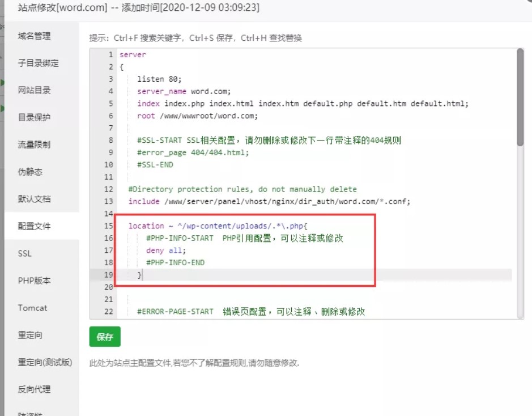Click line number 15 in the gutter
Viewport: 532px width, 416px height.
(109, 226)
